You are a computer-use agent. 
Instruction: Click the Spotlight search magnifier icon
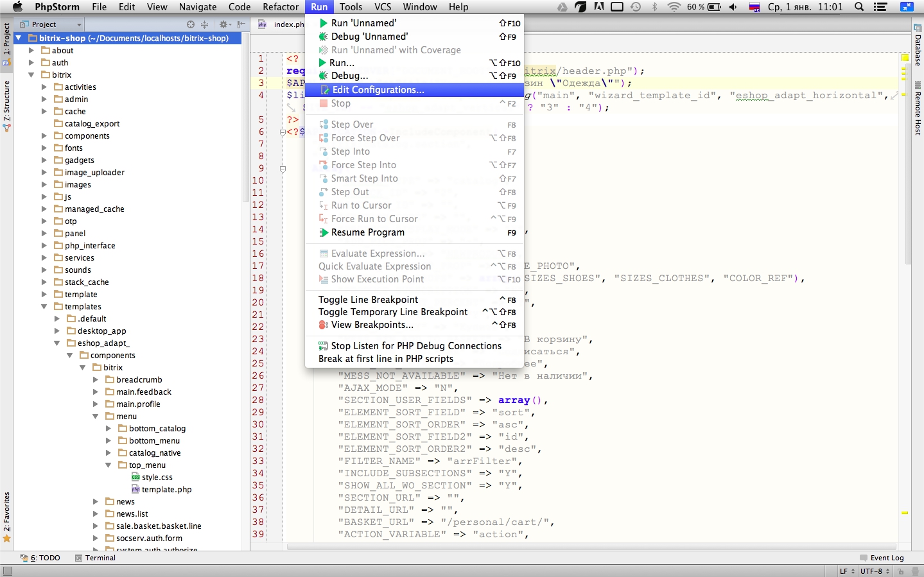pos(859,7)
